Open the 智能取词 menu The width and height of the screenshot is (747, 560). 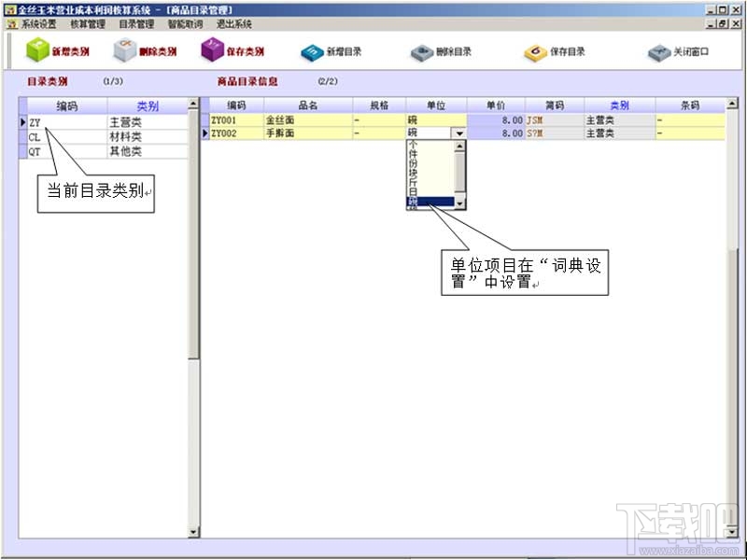tap(185, 24)
